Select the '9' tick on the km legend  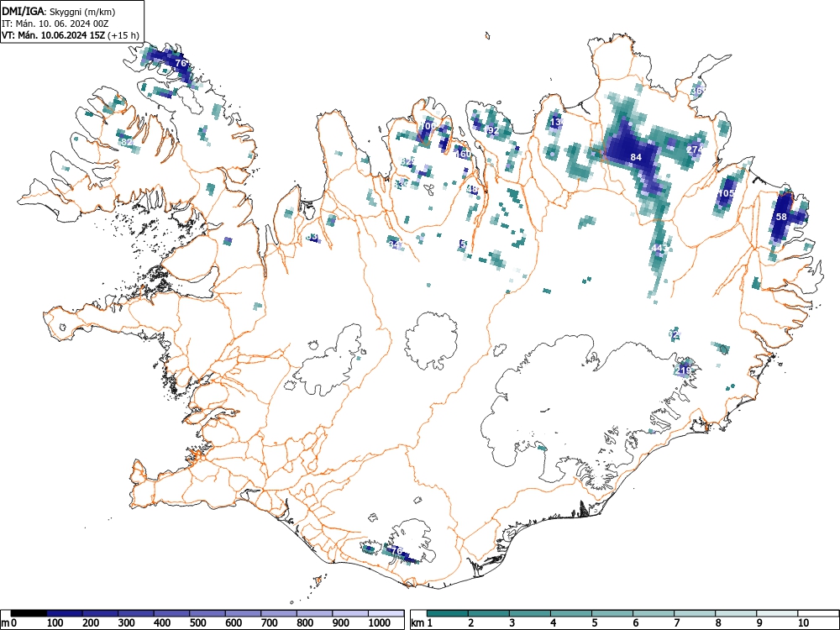[759, 622]
